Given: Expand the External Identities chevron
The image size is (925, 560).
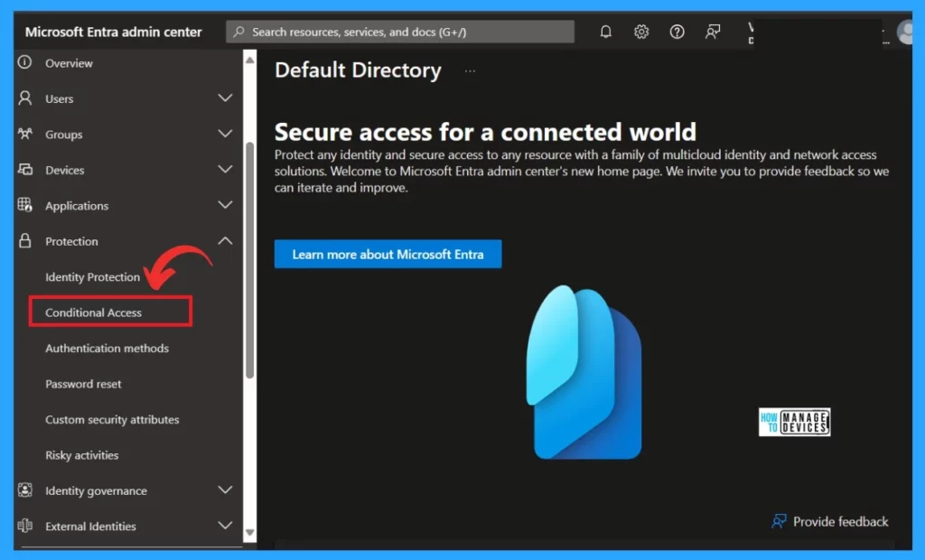Looking at the screenshot, I should coord(225,526).
